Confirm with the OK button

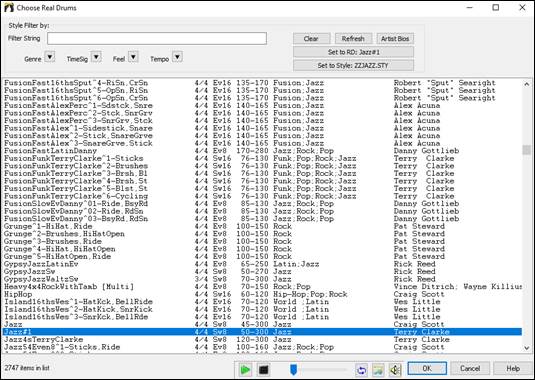[x=427, y=368]
